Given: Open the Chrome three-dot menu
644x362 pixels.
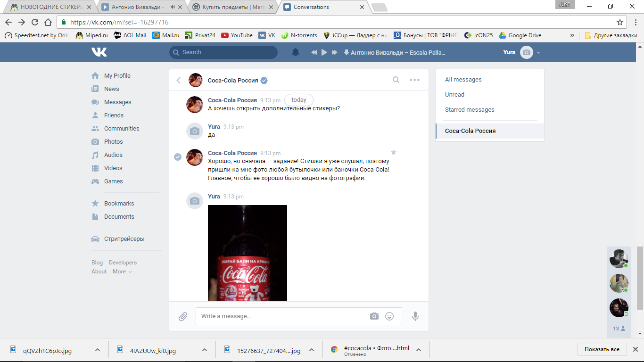Looking at the screenshot, I should point(635,22).
